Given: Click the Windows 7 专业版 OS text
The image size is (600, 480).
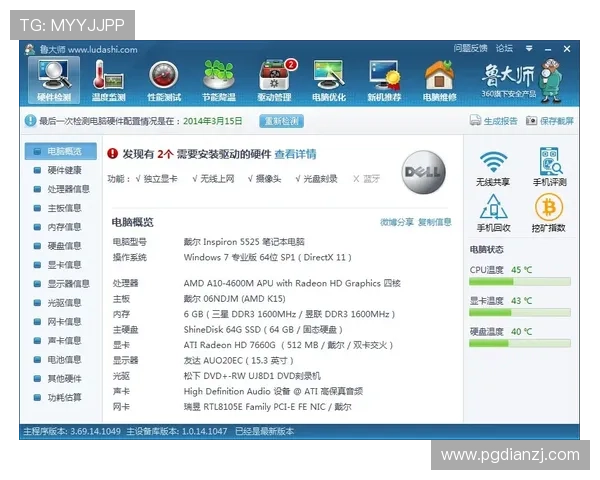Looking at the screenshot, I should point(267,257).
